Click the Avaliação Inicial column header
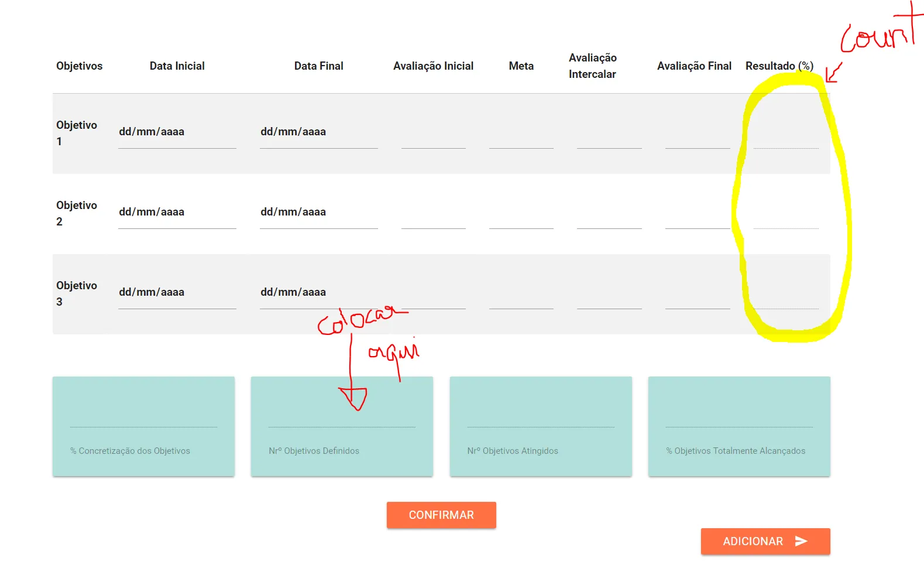This screenshot has height=561, width=924. [434, 66]
